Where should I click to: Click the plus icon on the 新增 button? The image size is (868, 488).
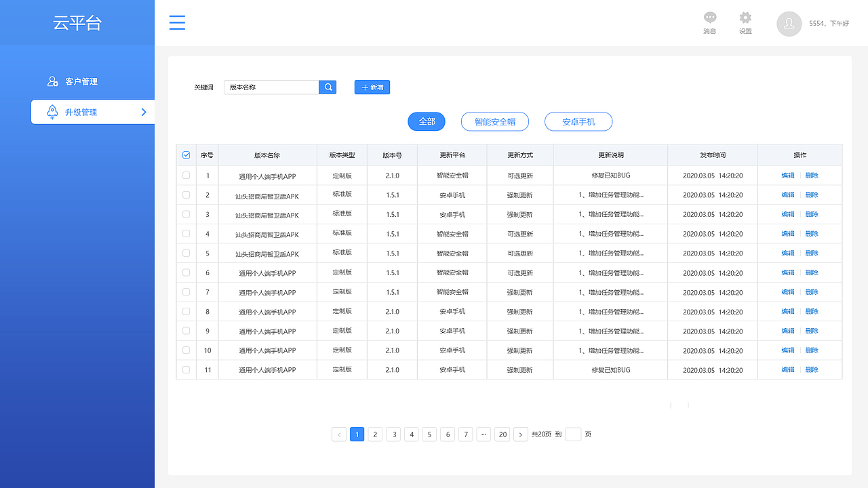click(364, 87)
